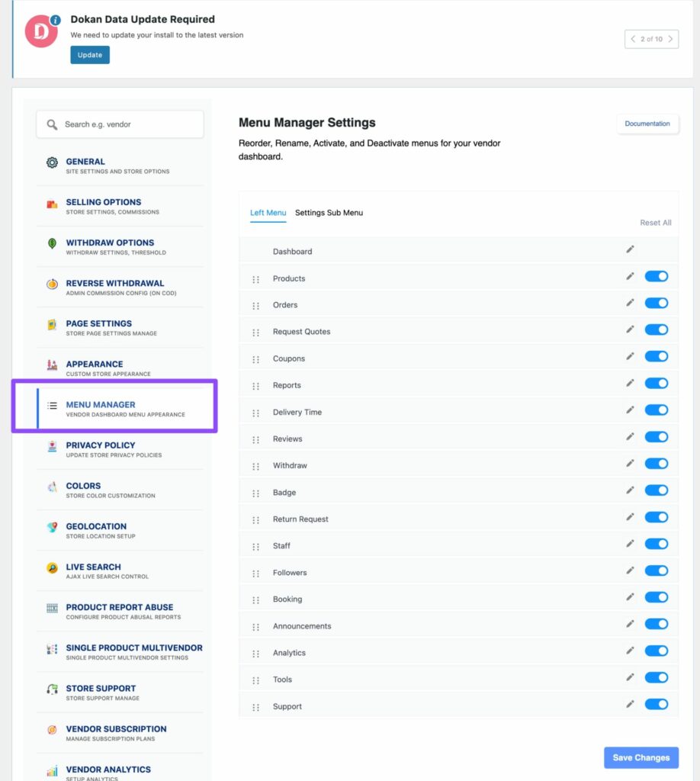Turn off the Booking menu toggle
700x781 pixels.
(656, 597)
